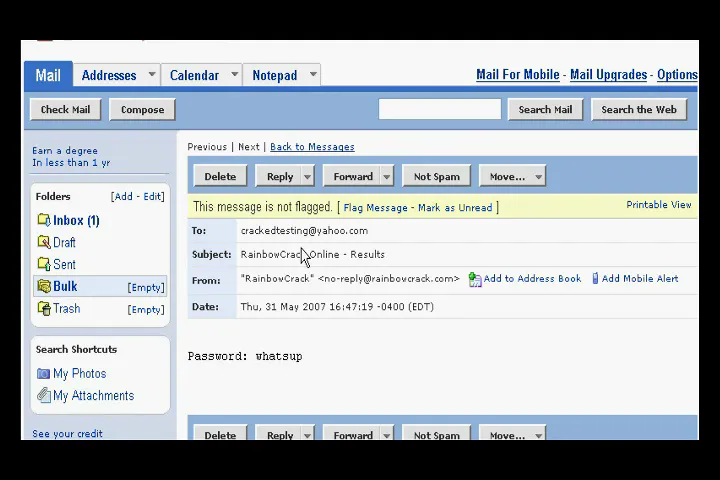
Task: Click the Password: whatsup message text
Action: click(x=245, y=356)
